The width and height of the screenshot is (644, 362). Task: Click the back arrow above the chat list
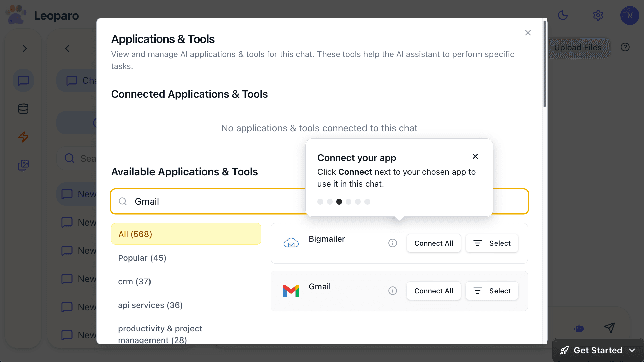[67, 48]
